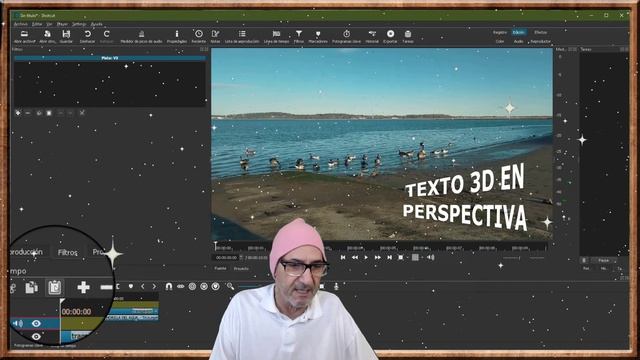
Task: Open the Tareas panel from toolbar
Action: [x=408, y=36]
